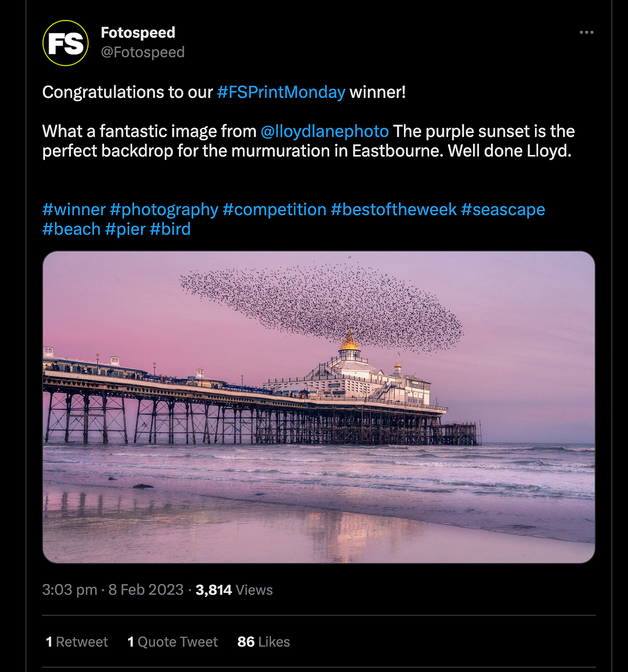View the 3,814 Views analytics

234,590
